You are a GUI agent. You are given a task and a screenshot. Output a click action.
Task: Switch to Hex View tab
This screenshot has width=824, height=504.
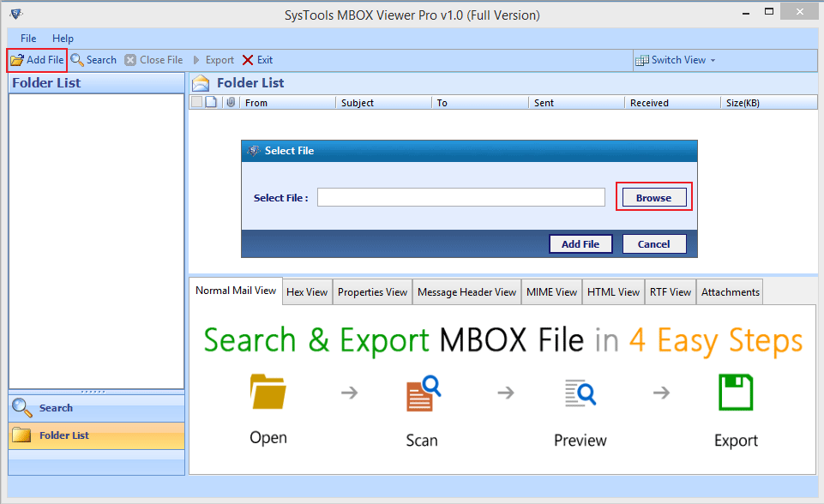pos(307,292)
